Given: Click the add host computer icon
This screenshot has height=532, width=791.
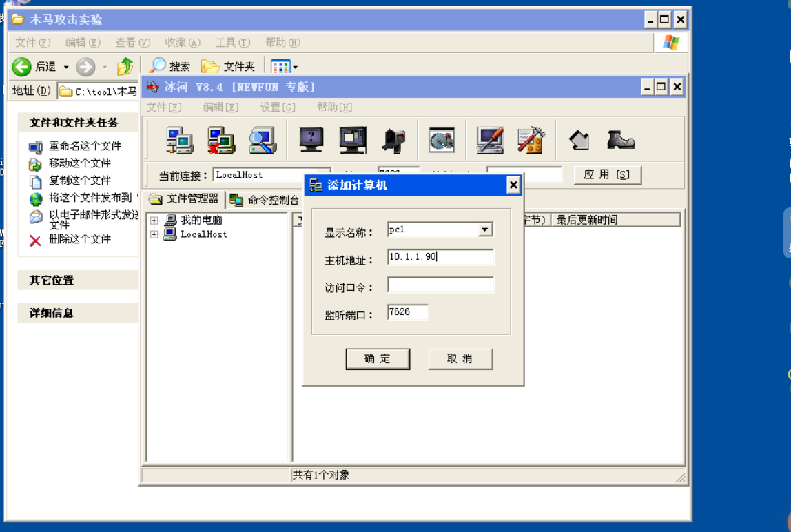Looking at the screenshot, I should tap(180, 140).
